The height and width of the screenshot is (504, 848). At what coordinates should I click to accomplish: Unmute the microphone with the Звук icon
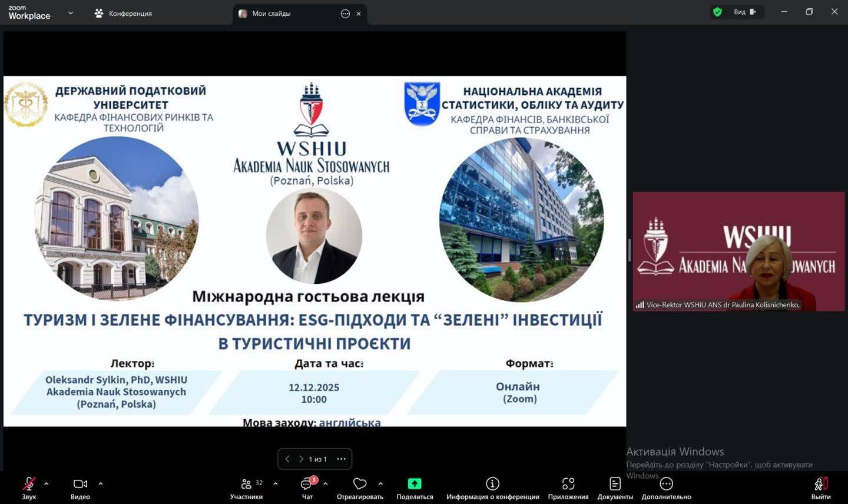coord(29,484)
